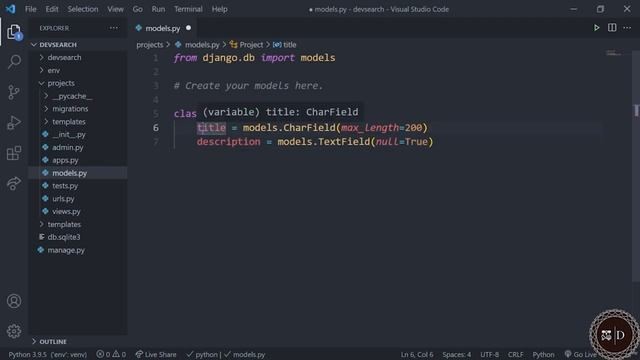
Task: Change language mode Python in status bar
Action: click(543, 354)
